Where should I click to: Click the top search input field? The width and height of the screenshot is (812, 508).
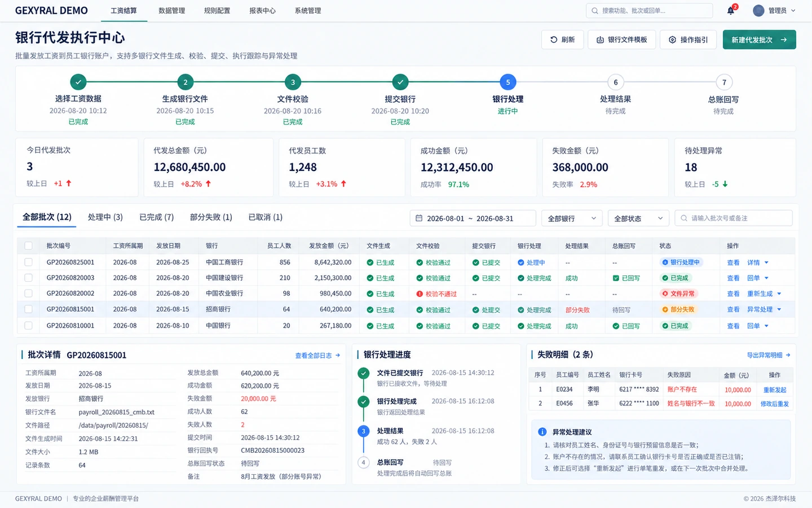click(x=650, y=11)
